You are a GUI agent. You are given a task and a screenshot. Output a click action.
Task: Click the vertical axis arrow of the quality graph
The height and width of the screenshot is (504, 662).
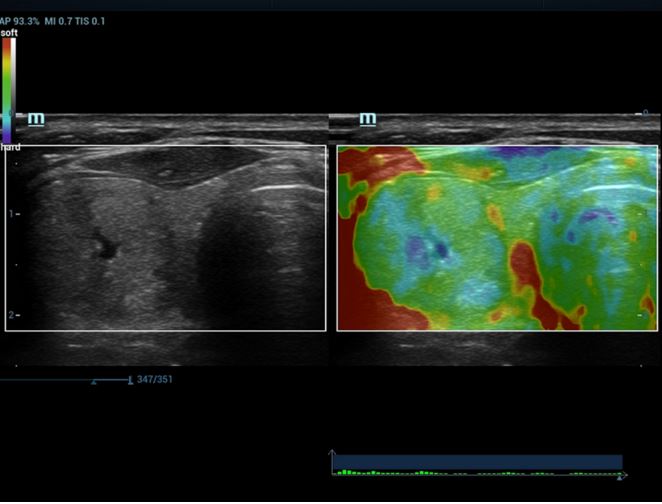(333, 453)
